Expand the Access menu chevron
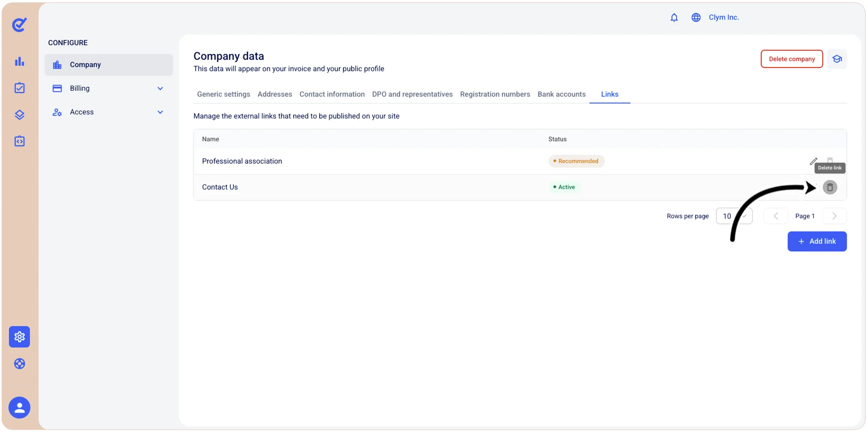The image size is (868, 432). coord(160,112)
